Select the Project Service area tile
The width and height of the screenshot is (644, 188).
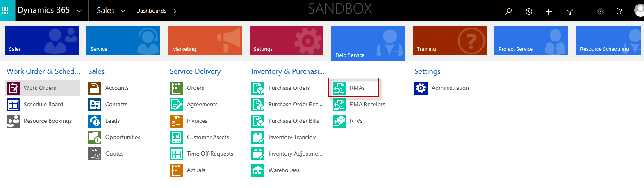coord(531,40)
